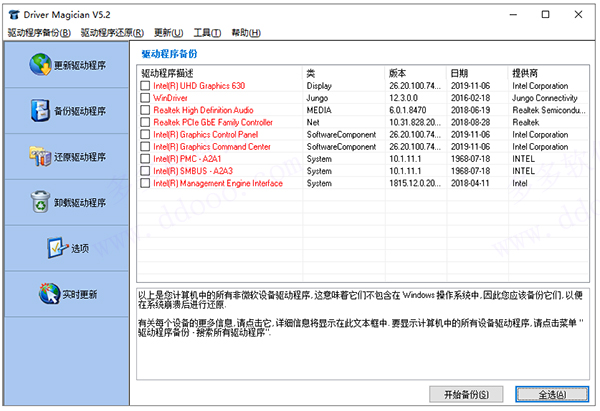Open the 工具(T) menu

click(207, 33)
